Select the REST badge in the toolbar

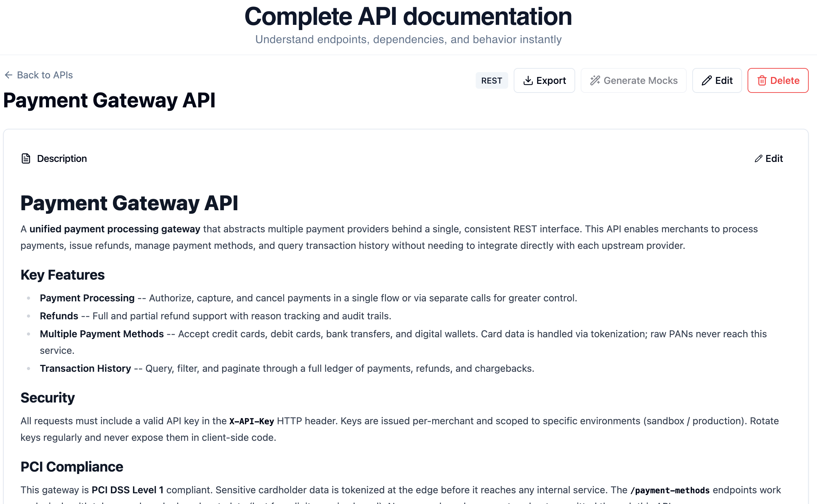pyautogui.click(x=492, y=80)
